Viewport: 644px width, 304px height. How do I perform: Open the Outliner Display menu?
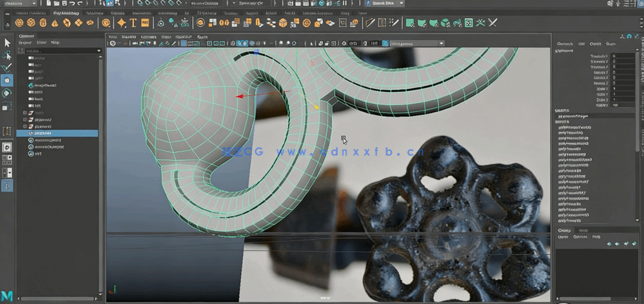(x=26, y=43)
